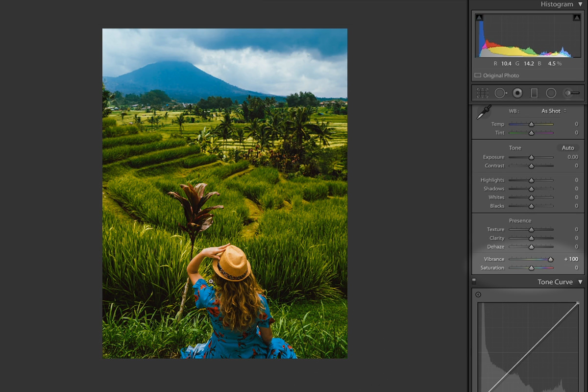Viewport: 588px width, 392px height.
Task: Select the Crop Overlay tool
Action: click(x=483, y=93)
